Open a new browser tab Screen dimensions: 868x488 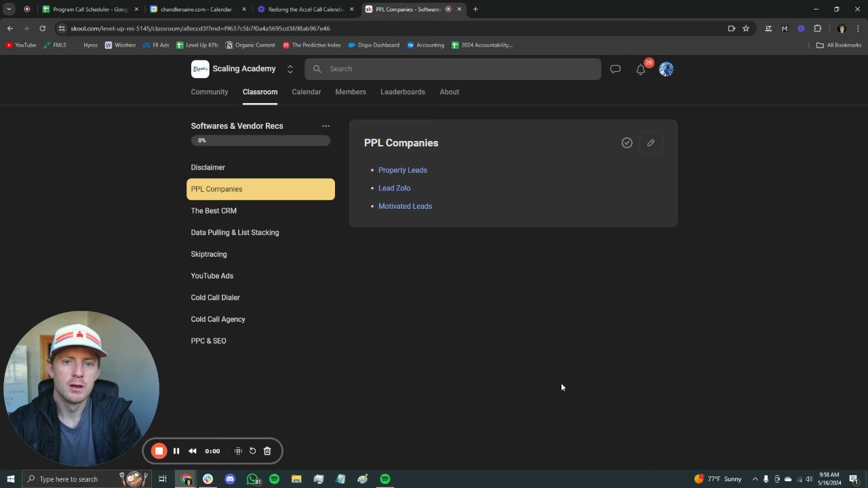(x=475, y=9)
